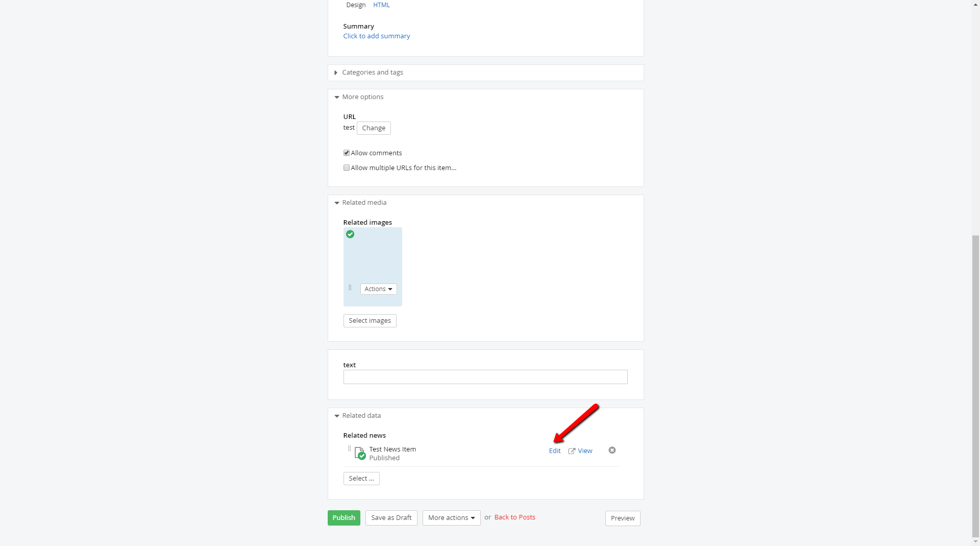Switch to the HTML editor tab
This screenshot has width=980, height=546.
pos(381,5)
